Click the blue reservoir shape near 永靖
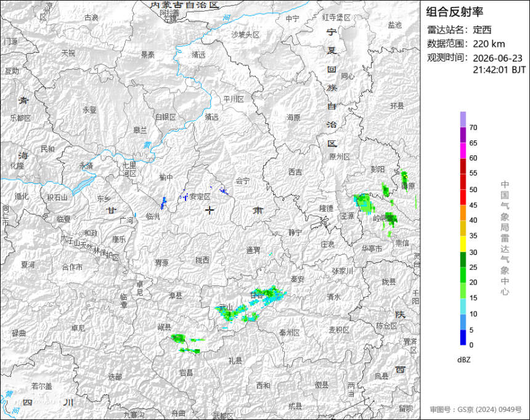 click(83, 185)
